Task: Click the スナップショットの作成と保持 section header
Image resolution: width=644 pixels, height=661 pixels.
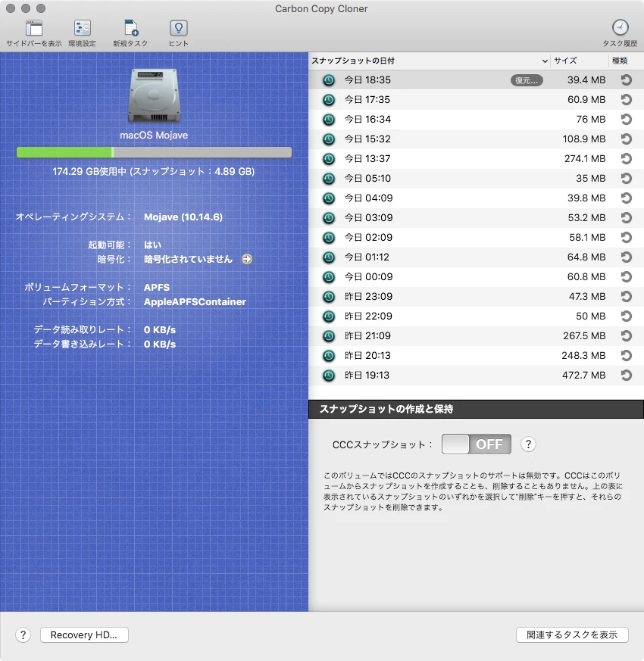Action: (476, 410)
